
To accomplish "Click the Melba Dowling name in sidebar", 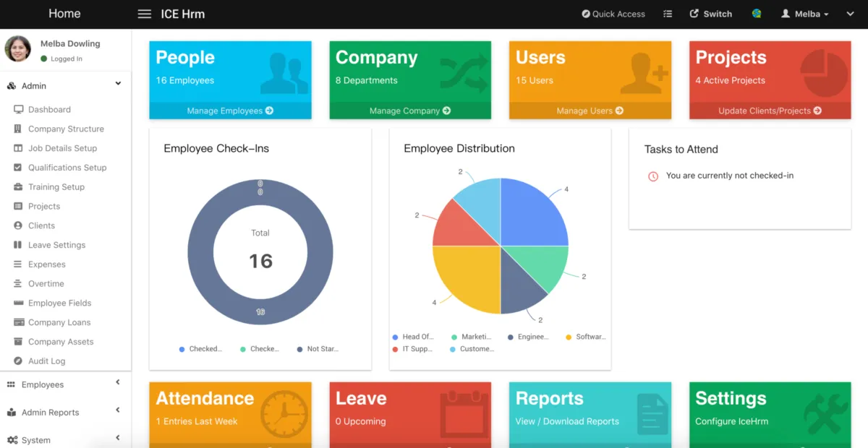I will click(x=70, y=43).
